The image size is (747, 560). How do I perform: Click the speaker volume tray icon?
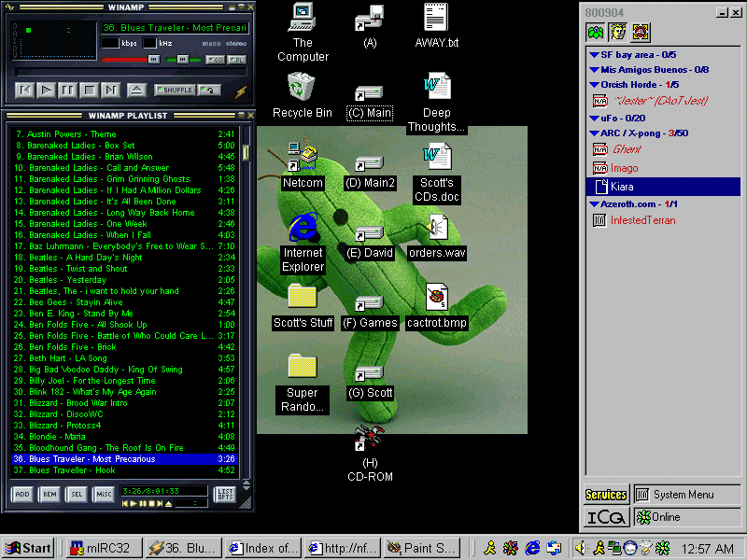[x=580, y=548]
